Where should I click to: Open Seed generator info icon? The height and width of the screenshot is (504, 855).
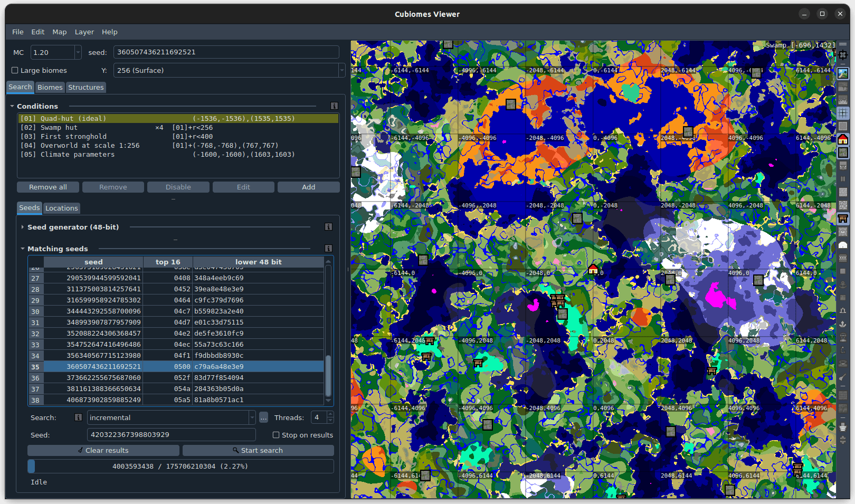[328, 227]
